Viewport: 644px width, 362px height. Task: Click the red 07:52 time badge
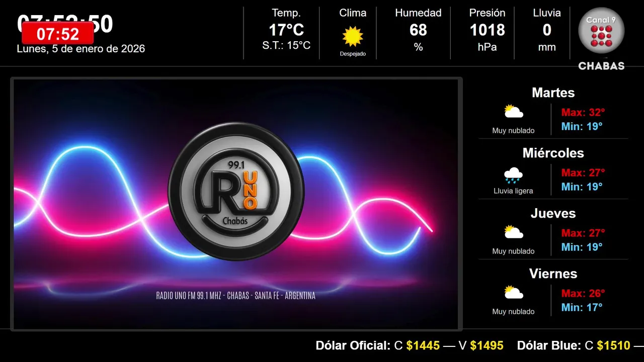coord(58,34)
